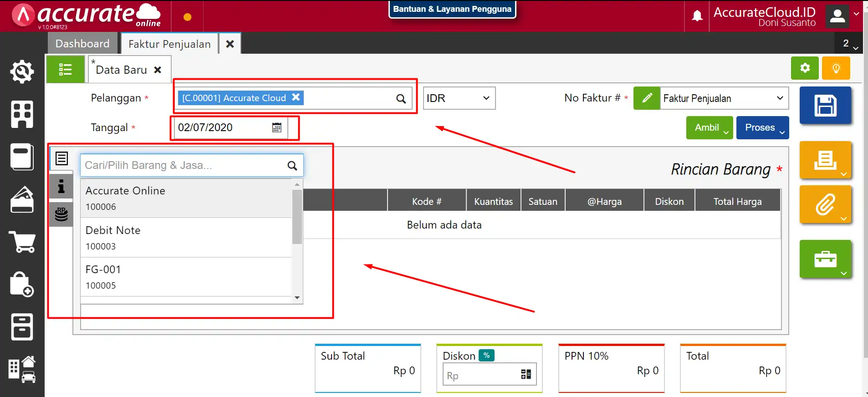
Task: Click the orange print preview button
Action: (825, 160)
